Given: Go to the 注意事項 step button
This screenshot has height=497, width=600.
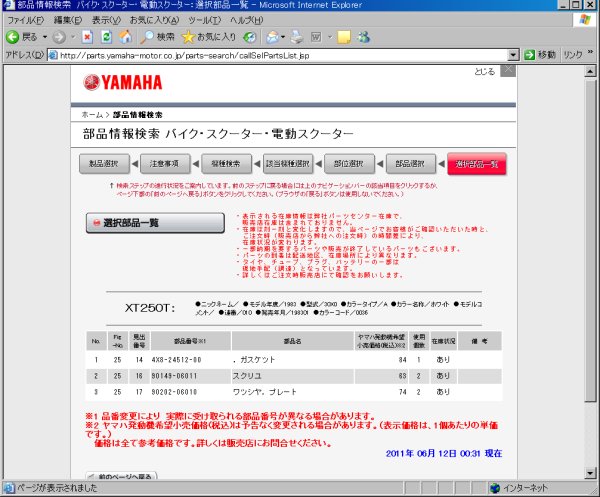Looking at the screenshot, I should tap(165, 164).
